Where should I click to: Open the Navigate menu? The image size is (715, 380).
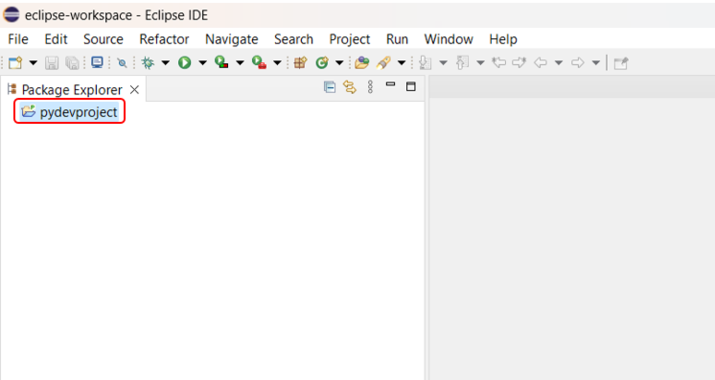click(232, 39)
